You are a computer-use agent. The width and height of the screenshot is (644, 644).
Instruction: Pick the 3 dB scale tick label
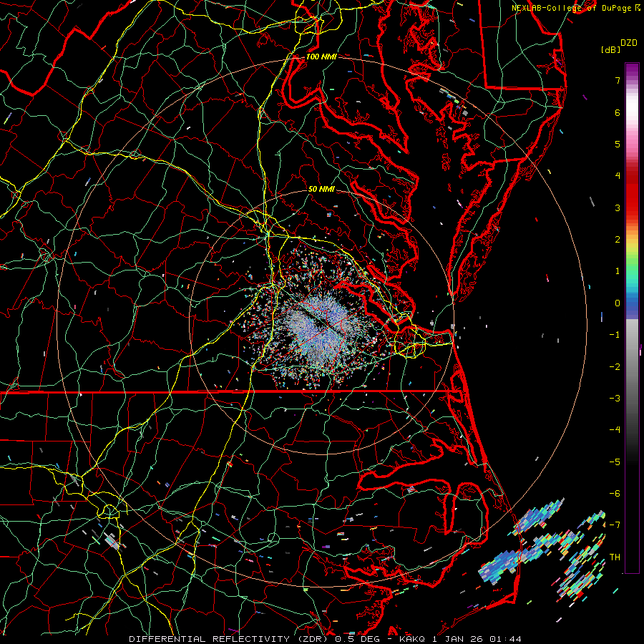click(x=618, y=208)
